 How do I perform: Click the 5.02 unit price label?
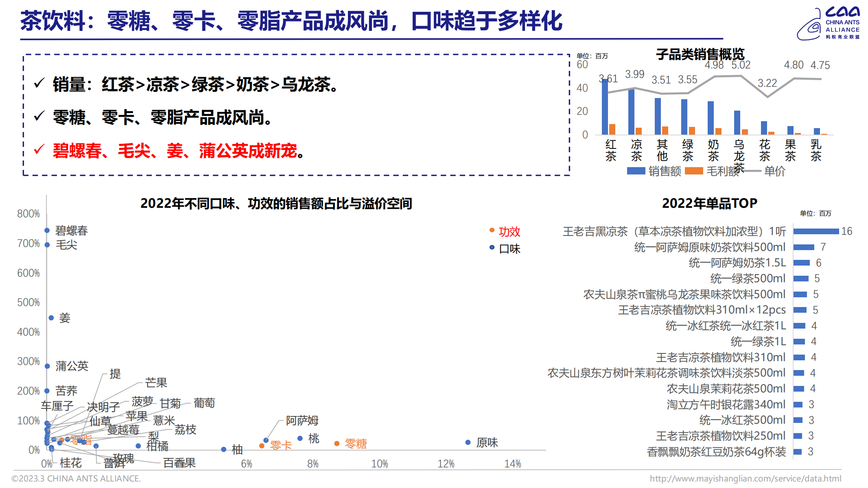pyautogui.click(x=741, y=65)
